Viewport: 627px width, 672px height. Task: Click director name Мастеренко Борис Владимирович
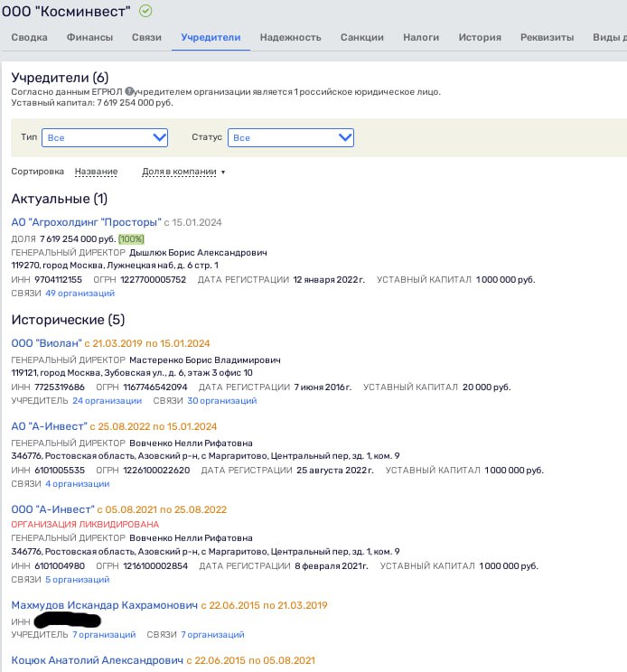coord(205,360)
